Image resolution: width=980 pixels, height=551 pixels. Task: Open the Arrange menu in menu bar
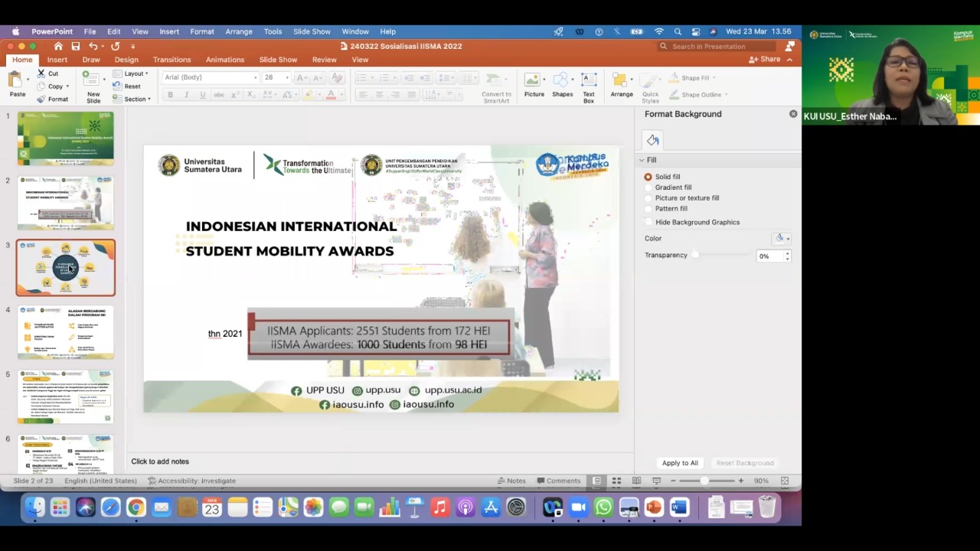(x=239, y=31)
